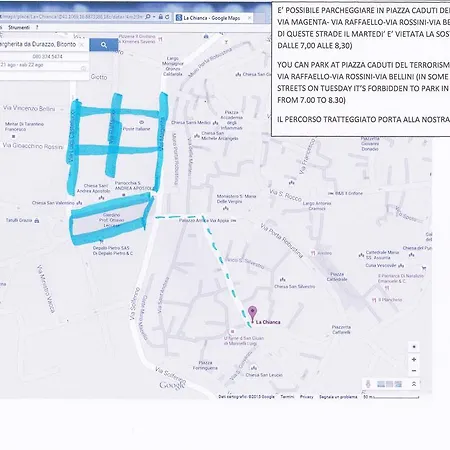Open the Strumenti menu

(19, 27)
